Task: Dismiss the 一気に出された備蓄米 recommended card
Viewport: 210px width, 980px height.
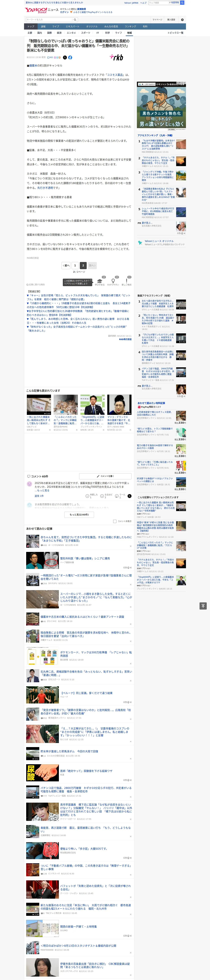Action: tap(50, 430)
